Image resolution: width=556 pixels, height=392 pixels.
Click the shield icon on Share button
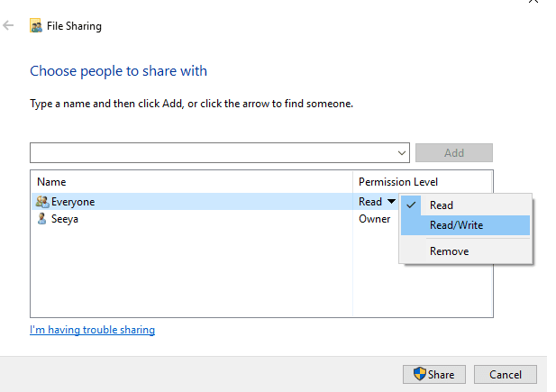[420, 374]
